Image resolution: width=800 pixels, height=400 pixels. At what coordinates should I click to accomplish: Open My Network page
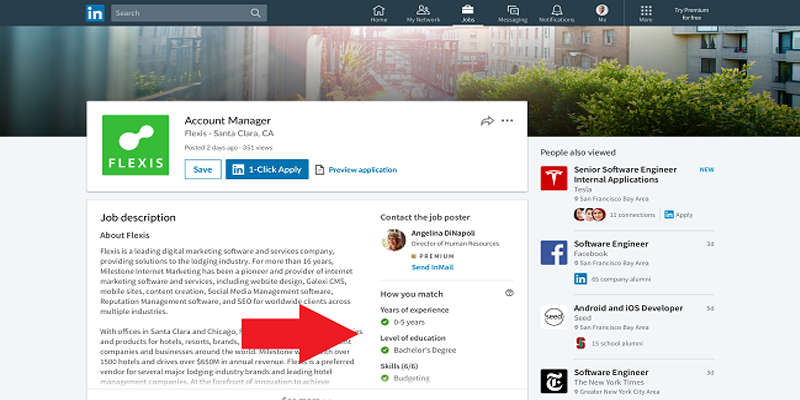[x=423, y=14]
